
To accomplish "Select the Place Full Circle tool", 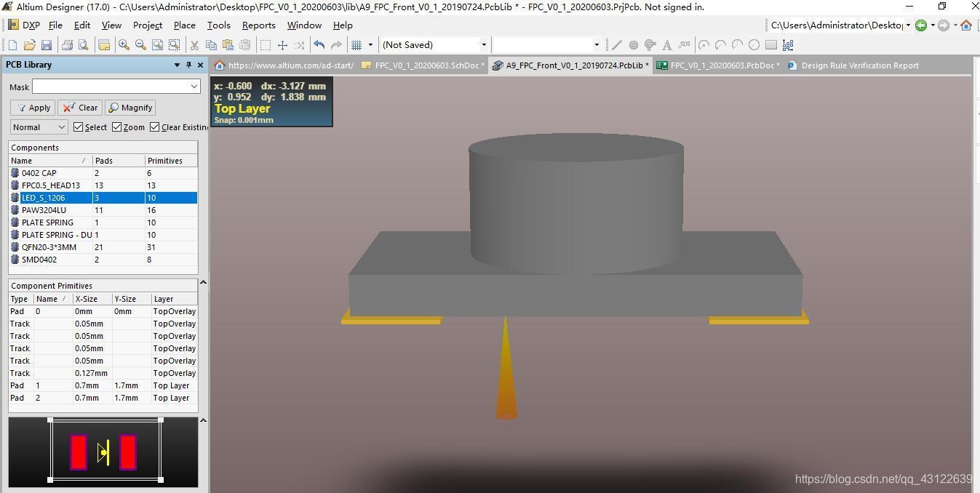I will pyautogui.click(x=754, y=45).
